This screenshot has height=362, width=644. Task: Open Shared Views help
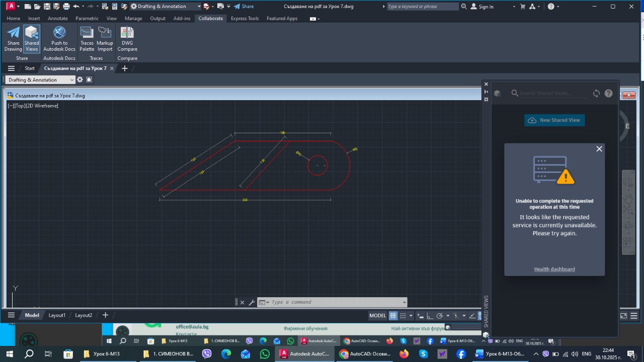608,94
